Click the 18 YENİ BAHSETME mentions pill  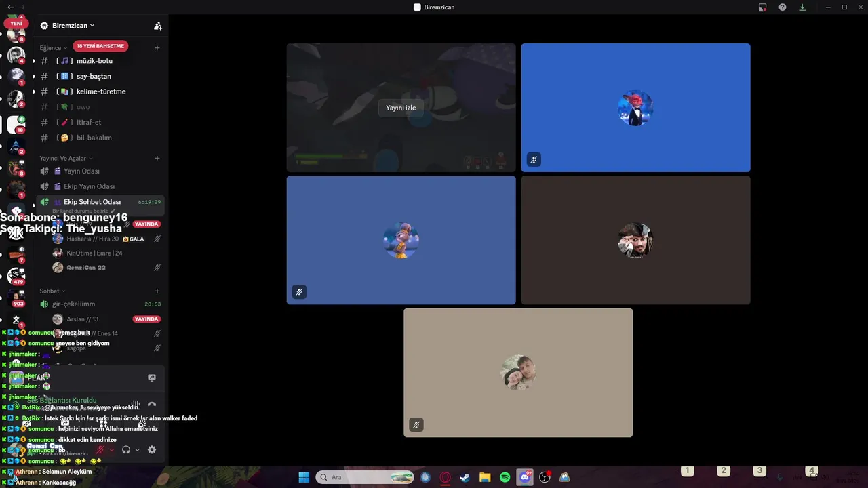click(x=100, y=46)
